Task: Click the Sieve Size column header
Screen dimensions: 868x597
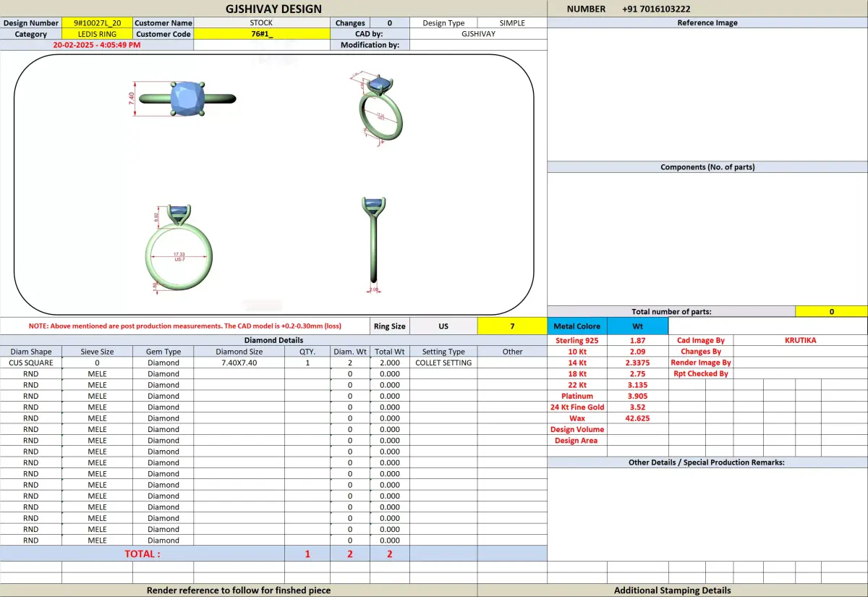Action: point(97,352)
